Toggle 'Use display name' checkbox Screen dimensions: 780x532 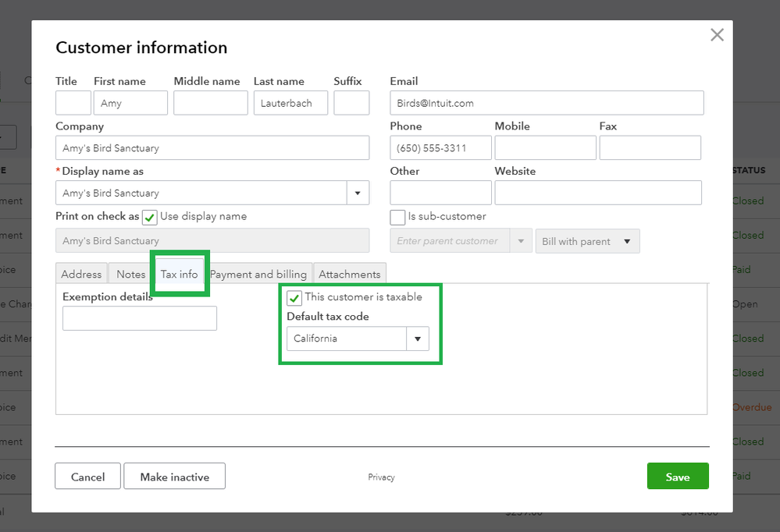pyautogui.click(x=150, y=218)
